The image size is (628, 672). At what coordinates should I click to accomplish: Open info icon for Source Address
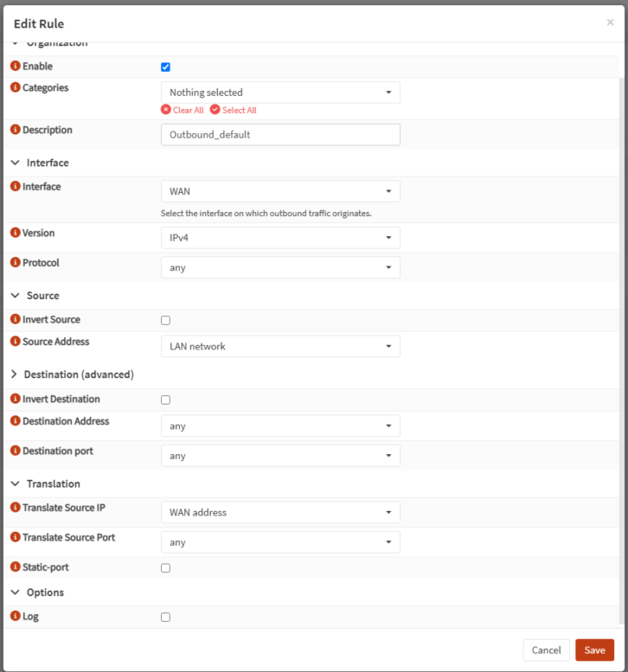click(x=16, y=341)
